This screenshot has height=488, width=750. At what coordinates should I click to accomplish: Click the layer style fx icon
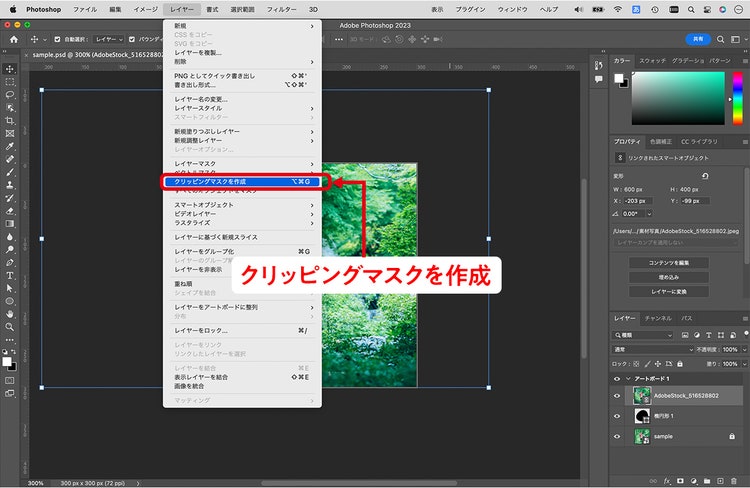coord(667,481)
